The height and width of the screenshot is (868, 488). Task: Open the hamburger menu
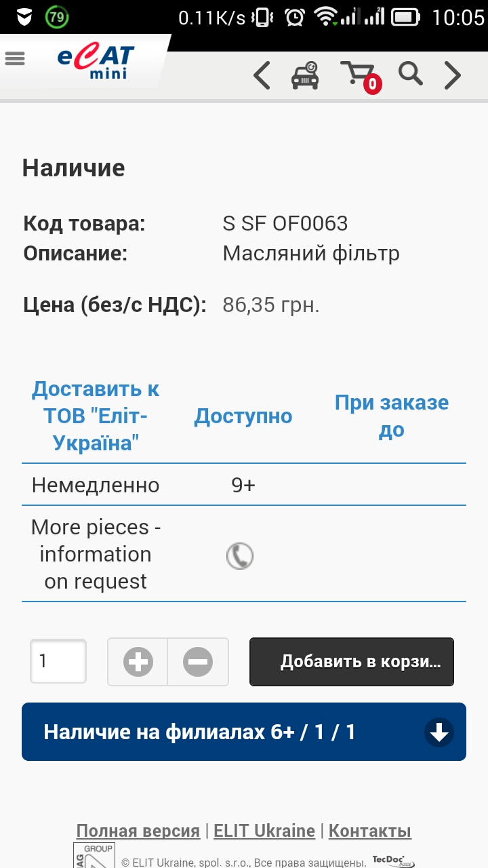point(15,59)
